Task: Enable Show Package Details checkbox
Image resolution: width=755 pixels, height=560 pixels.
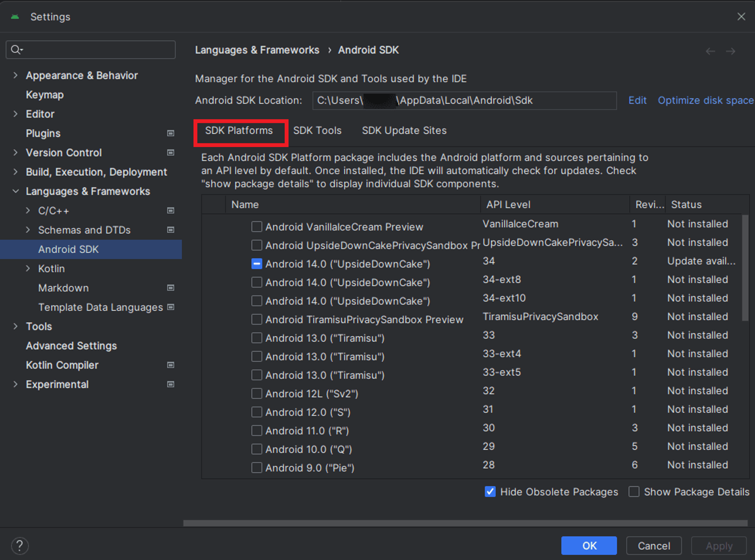Action: [634, 492]
